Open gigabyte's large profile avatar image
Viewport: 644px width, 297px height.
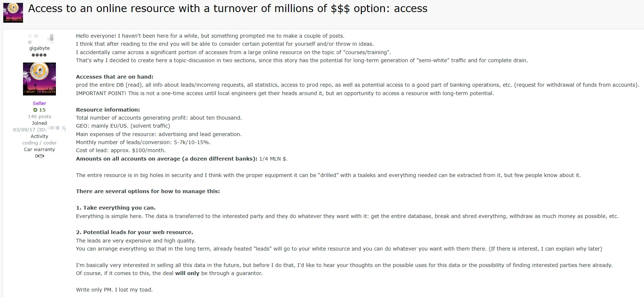(39, 79)
